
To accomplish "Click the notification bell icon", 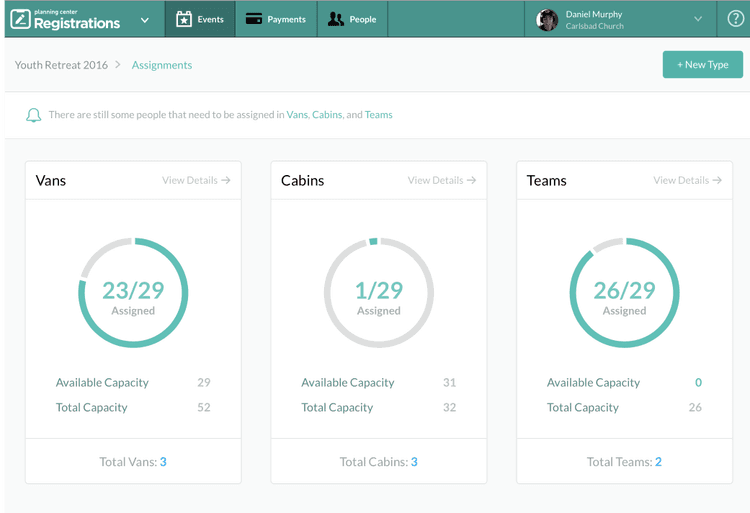I will coord(33,115).
